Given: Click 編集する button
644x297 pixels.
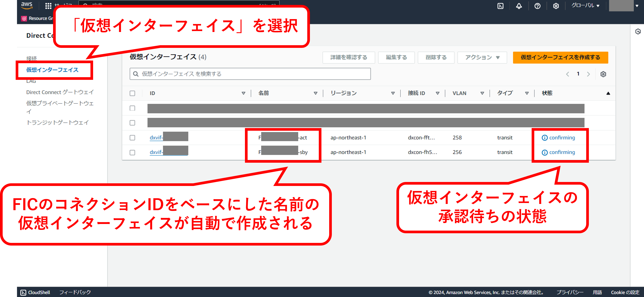Looking at the screenshot, I should [396, 58].
